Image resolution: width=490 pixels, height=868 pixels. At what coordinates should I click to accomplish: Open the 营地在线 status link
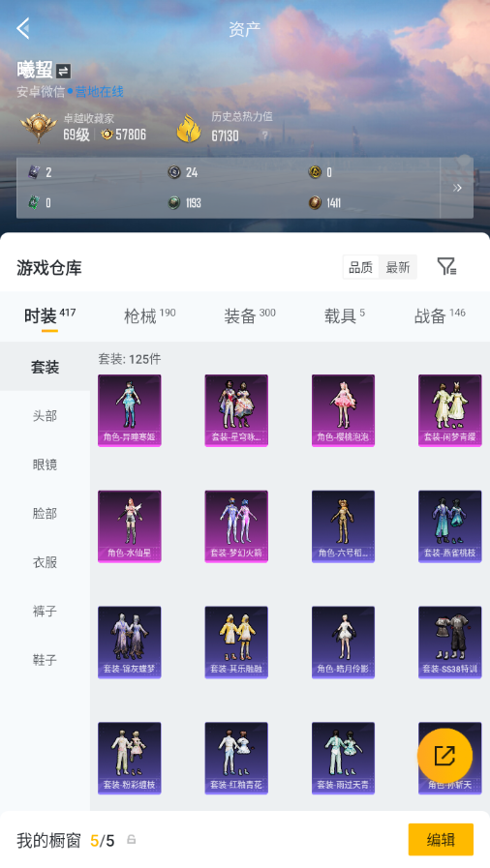coord(99,91)
